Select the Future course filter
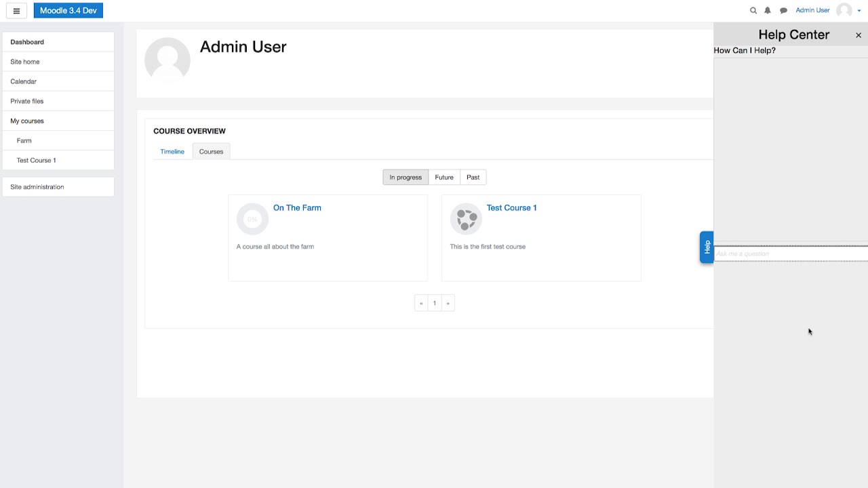Image resolution: width=868 pixels, height=488 pixels. [443, 177]
